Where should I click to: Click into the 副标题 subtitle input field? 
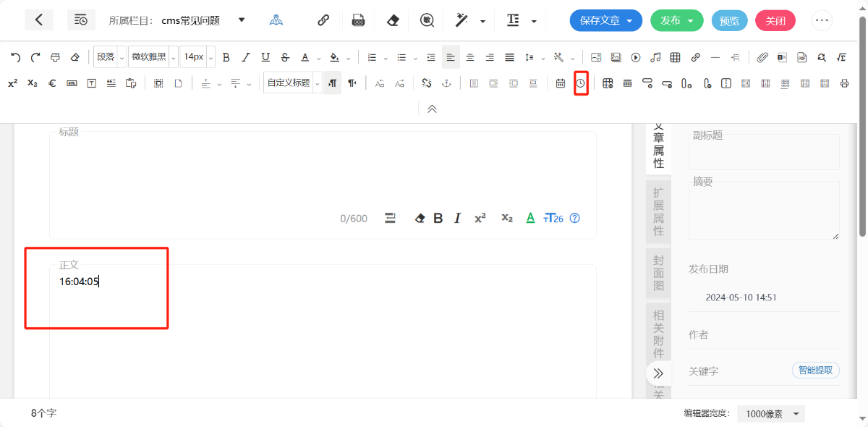[x=764, y=153]
